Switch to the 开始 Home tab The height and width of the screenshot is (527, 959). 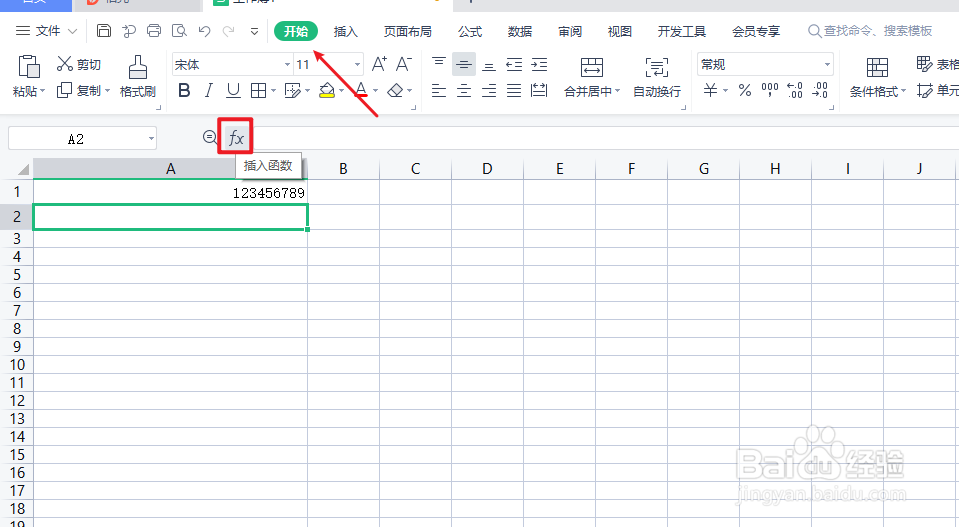(x=296, y=31)
